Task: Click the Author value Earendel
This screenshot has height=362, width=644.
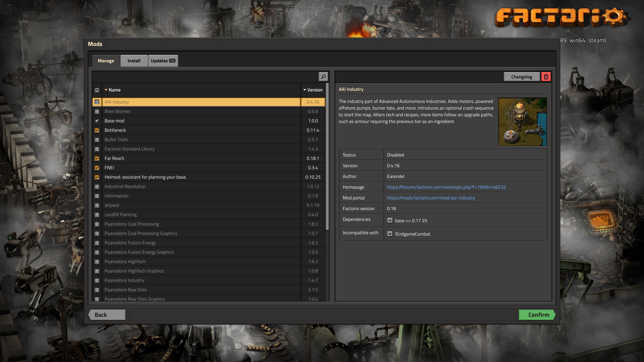Action: (x=395, y=176)
